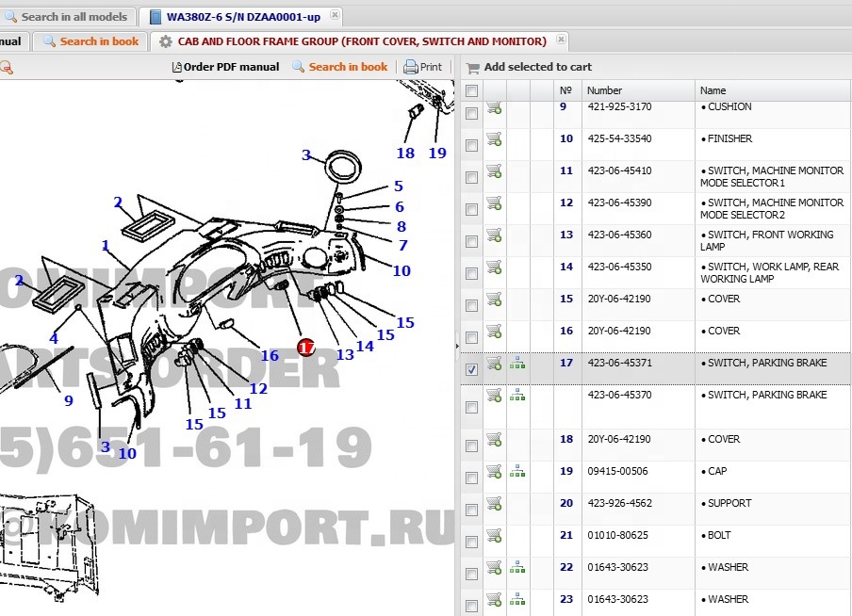Image resolution: width=852 pixels, height=616 pixels.
Task: Close the WA380Z-6 model tab
Action: [x=335, y=15]
